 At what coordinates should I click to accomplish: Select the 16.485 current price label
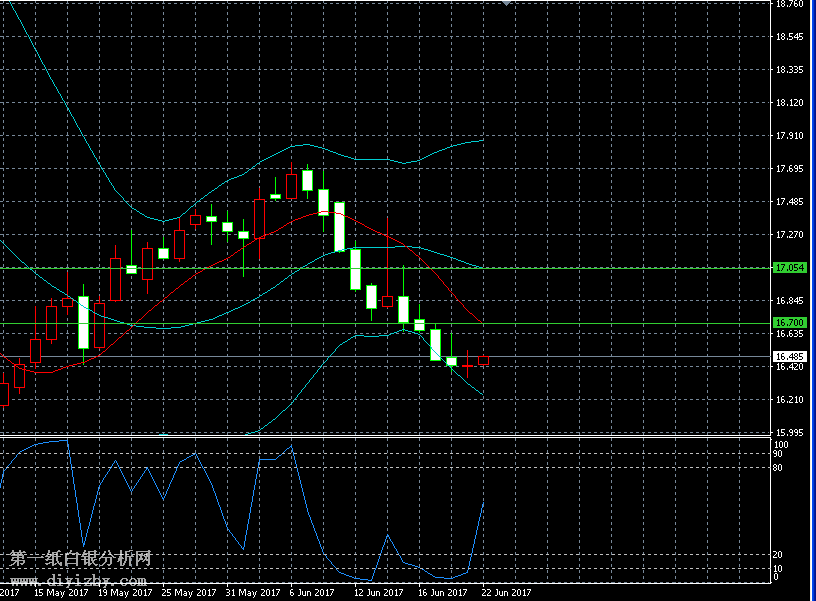coord(789,356)
